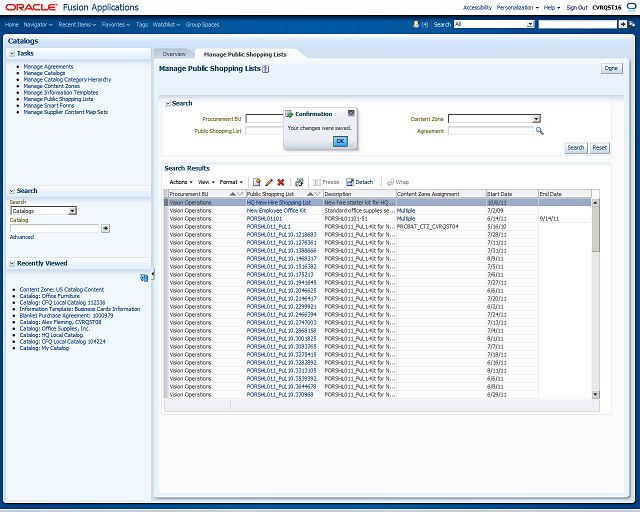This screenshot has height=512, width=640.
Task: Collapse the Recently Viewed panel
Action: 12,264
